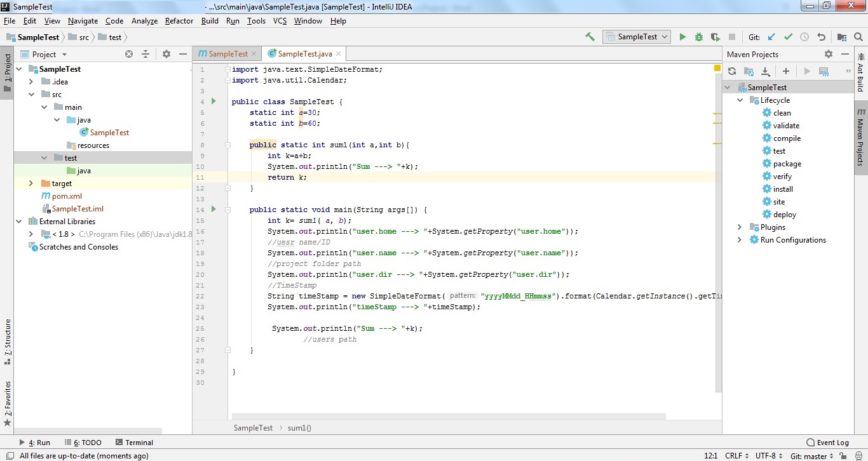Collapse the main folder in Project tree
This screenshot has height=461, width=868.
(43, 107)
